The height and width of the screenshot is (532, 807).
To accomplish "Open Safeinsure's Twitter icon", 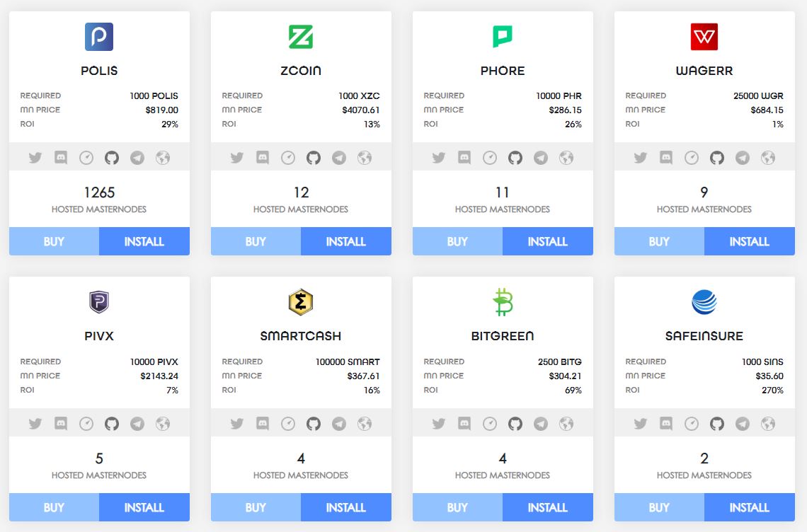I will (640, 424).
